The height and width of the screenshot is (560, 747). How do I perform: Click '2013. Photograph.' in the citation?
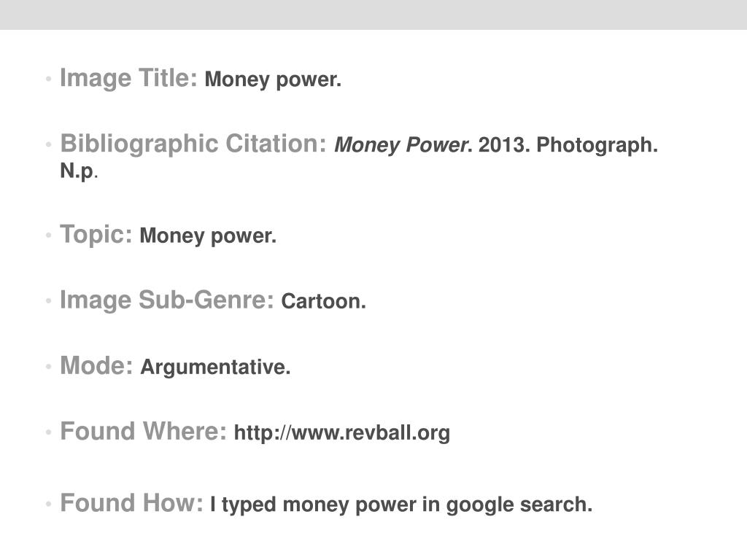point(568,145)
